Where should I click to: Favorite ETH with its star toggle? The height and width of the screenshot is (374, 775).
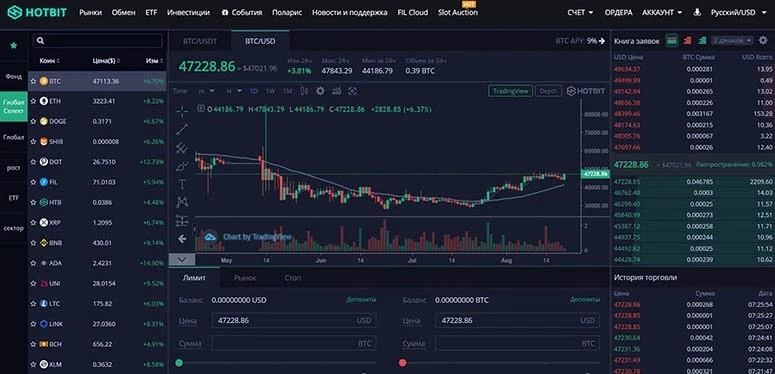click(33, 101)
